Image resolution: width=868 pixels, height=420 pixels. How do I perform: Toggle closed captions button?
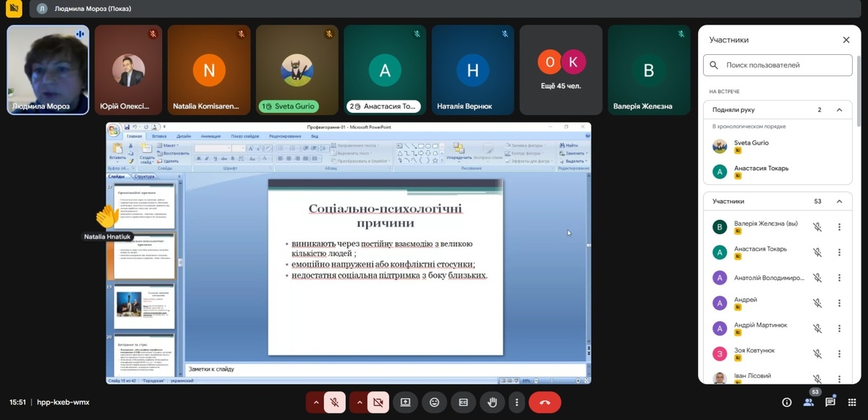pyautogui.click(x=463, y=402)
